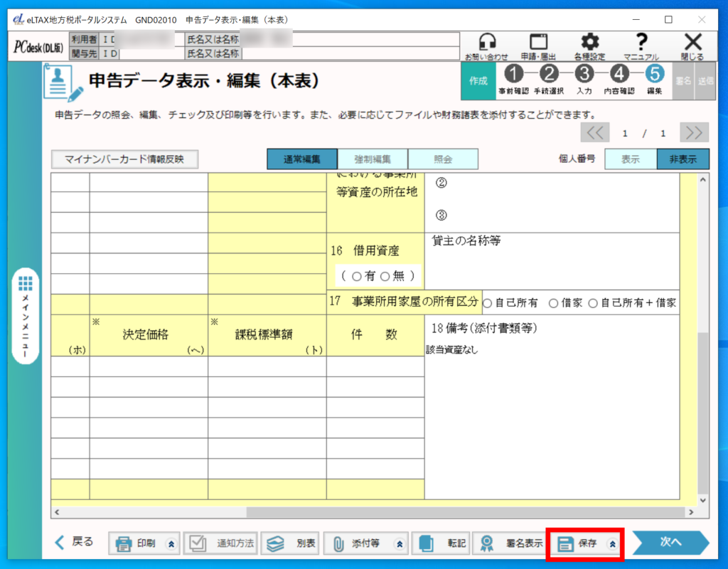Choose the 借家 ownership radio button
Image resolution: width=728 pixels, height=569 pixels.
click(x=554, y=303)
